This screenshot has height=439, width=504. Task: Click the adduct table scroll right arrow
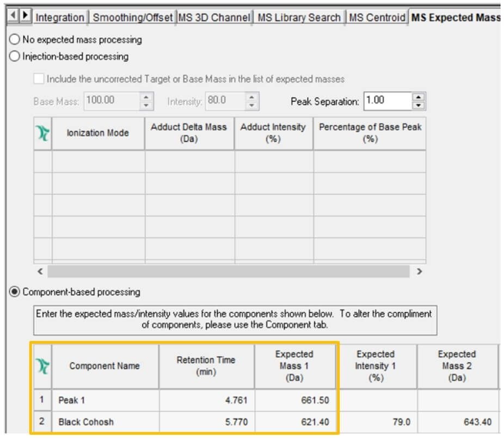pyautogui.click(x=419, y=271)
